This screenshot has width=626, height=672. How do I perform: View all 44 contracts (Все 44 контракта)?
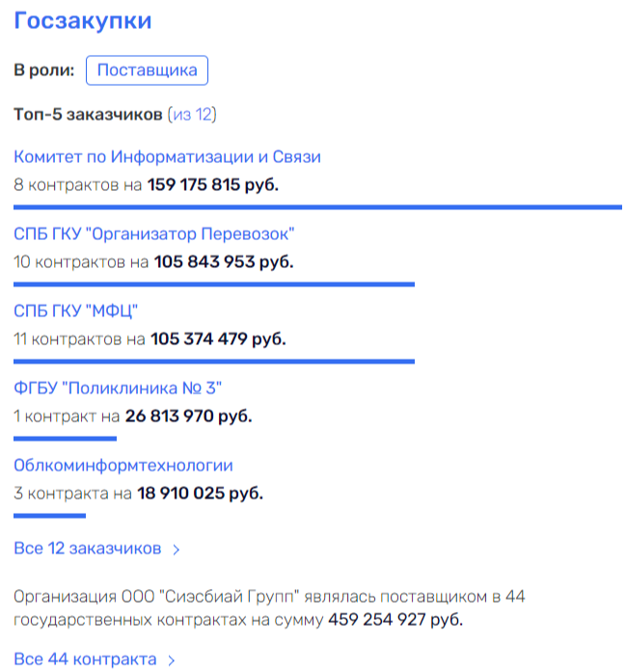[85, 659]
